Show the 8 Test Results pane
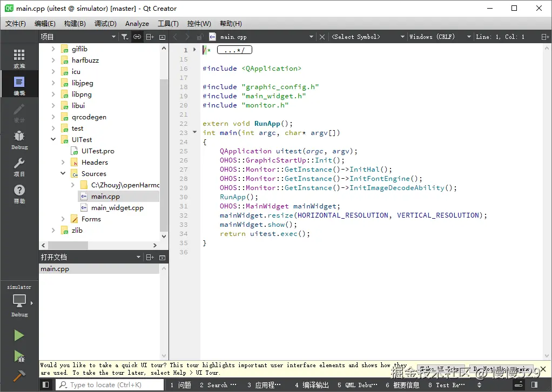The height and width of the screenshot is (392, 552). click(446, 385)
